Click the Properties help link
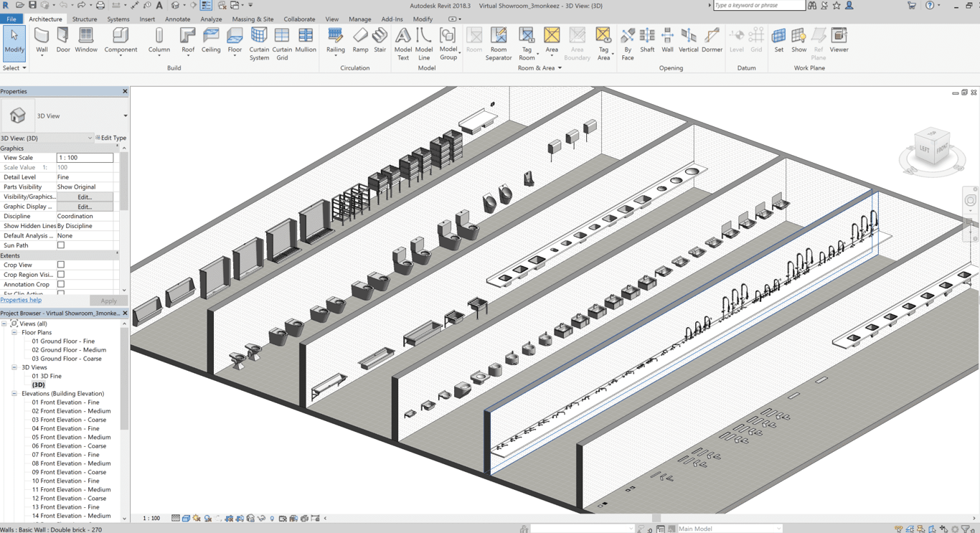The width and height of the screenshot is (980, 533). tap(21, 300)
